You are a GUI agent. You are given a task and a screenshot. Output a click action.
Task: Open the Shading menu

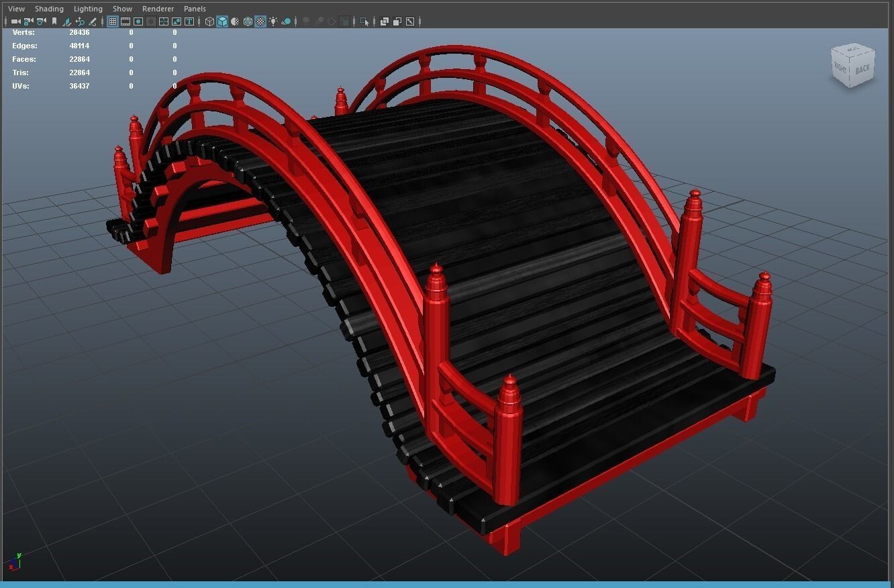(x=49, y=9)
